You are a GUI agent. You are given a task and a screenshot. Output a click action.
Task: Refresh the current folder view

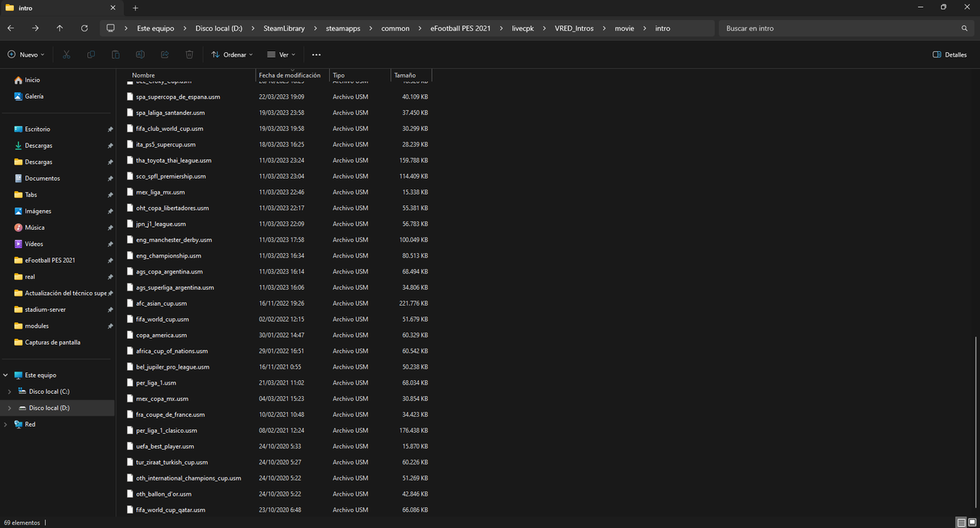pos(84,28)
